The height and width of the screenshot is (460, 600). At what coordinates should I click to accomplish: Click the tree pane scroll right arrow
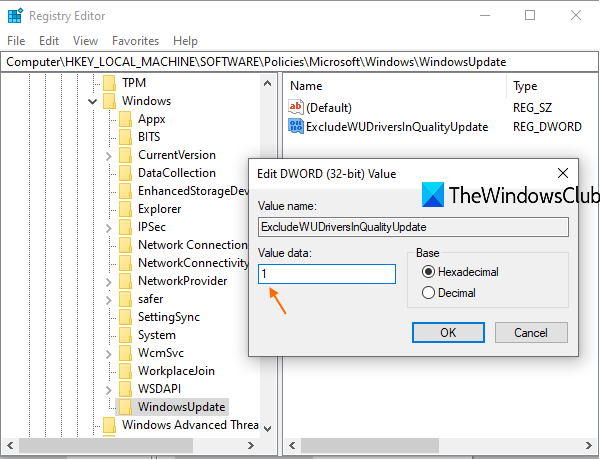[x=251, y=445]
